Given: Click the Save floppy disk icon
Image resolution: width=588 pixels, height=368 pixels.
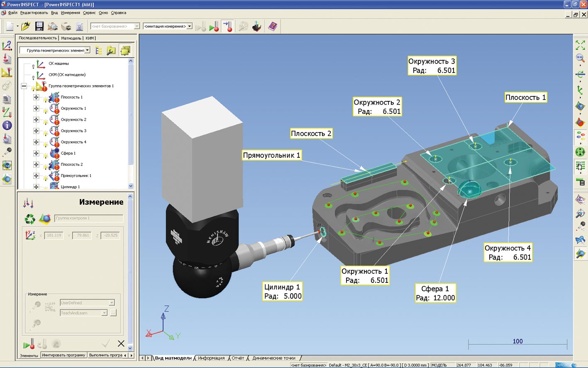Looking at the screenshot, I should (x=39, y=27).
